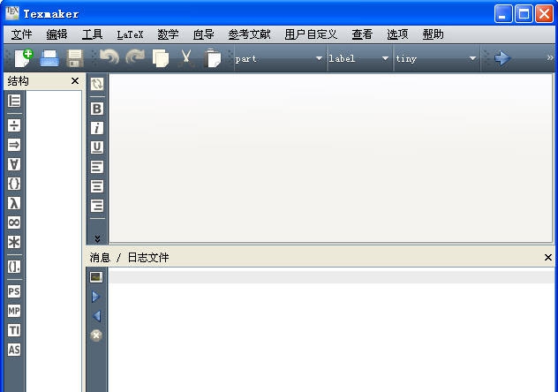
Task: Open the 选项 menu
Action: (397, 34)
